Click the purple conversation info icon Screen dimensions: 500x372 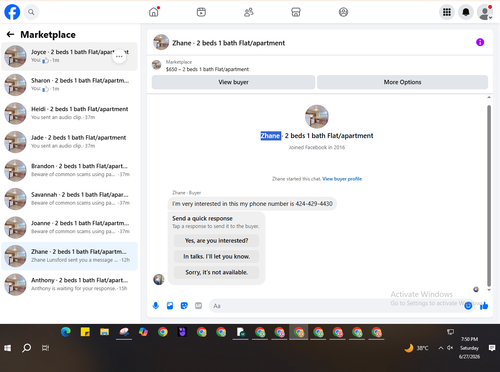click(480, 42)
